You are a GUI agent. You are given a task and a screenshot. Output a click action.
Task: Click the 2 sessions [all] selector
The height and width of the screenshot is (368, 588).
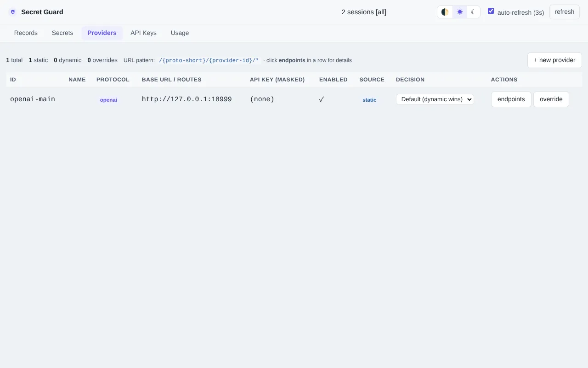pos(364,12)
